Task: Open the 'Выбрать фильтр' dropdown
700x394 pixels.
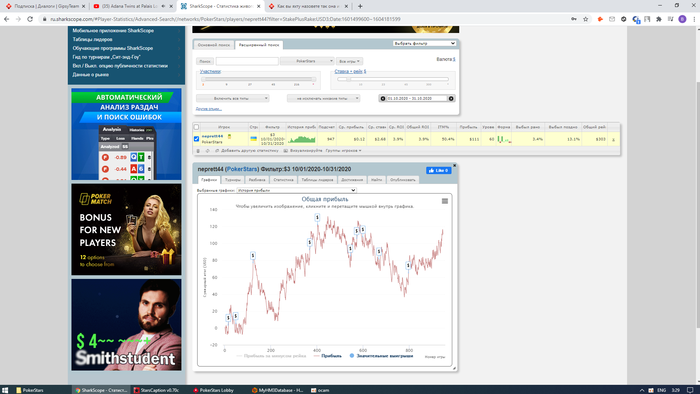Action: click(x=424, y=43)
